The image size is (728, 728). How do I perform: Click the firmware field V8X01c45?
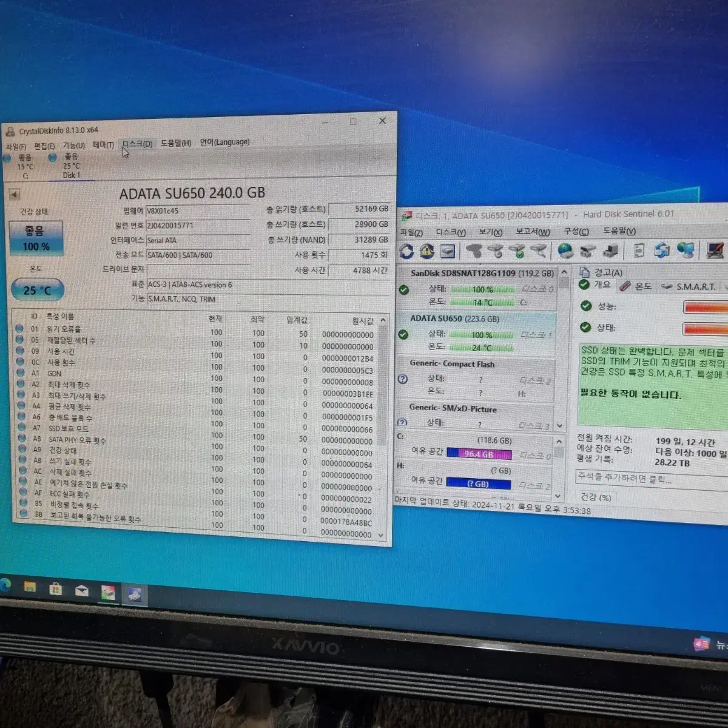point(198,211)
